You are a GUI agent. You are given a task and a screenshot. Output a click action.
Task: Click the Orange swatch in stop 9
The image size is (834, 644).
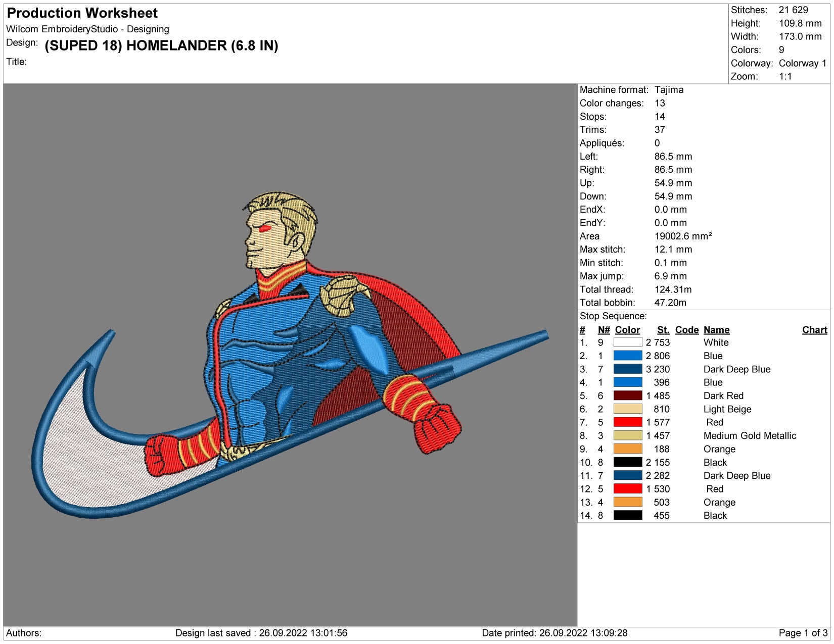pos(628,449)
